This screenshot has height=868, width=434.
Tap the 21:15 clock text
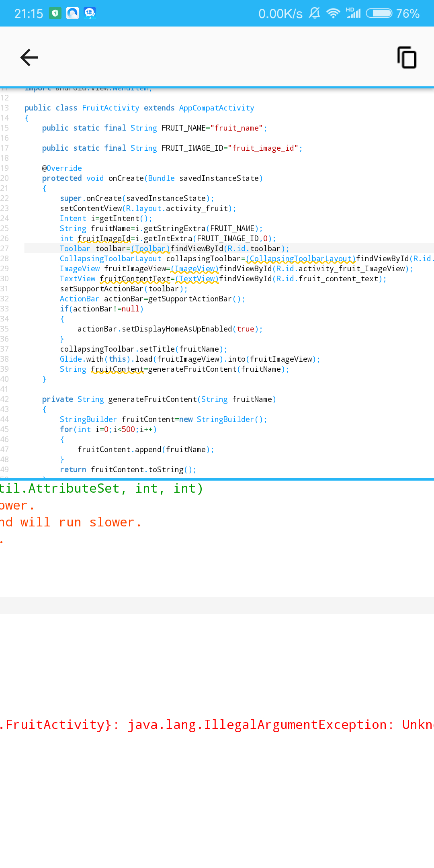(x=29, y=14)
